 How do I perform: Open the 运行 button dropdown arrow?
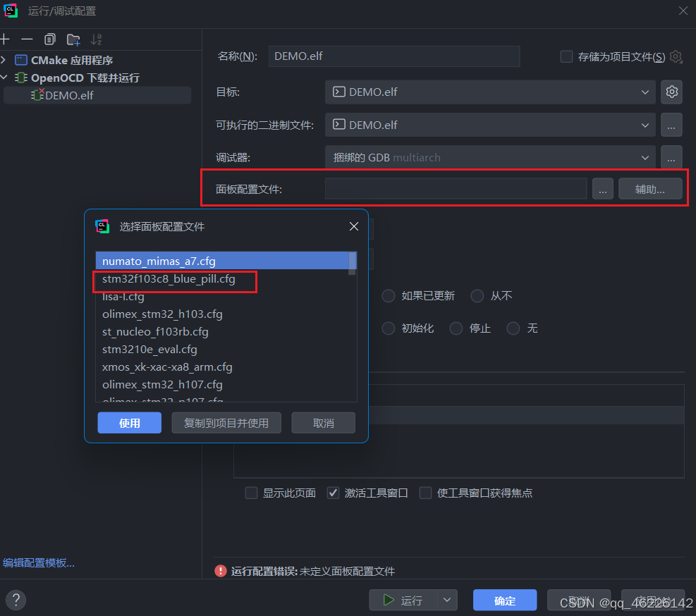click(447, 600)
